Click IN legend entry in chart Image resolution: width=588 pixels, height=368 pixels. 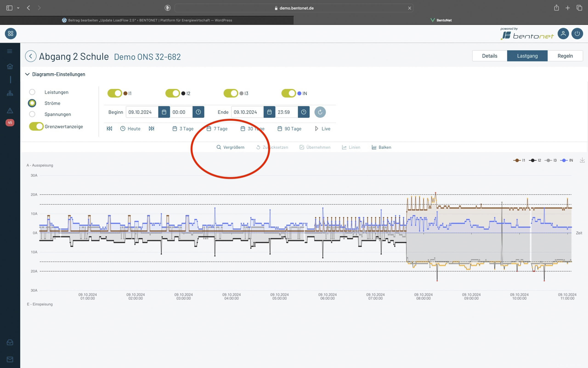567,160
